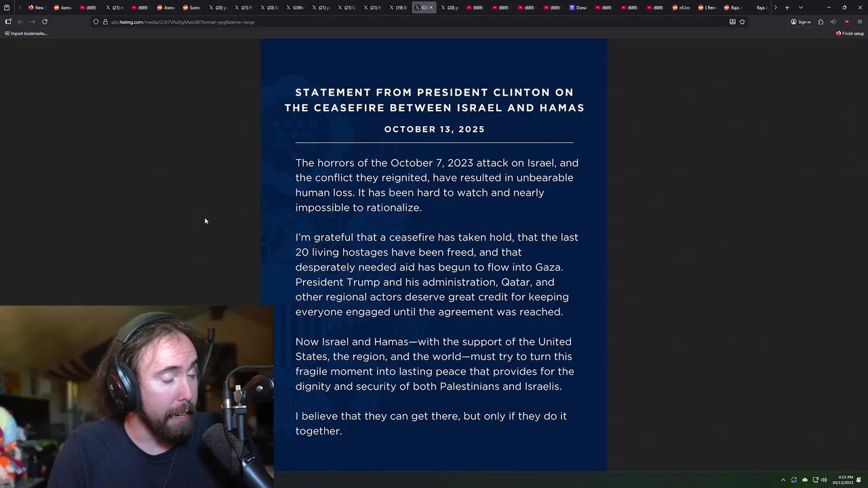Click text 'impossible to rationalize.'
This screenshot has height=488, width=868.
click(359, 207)
